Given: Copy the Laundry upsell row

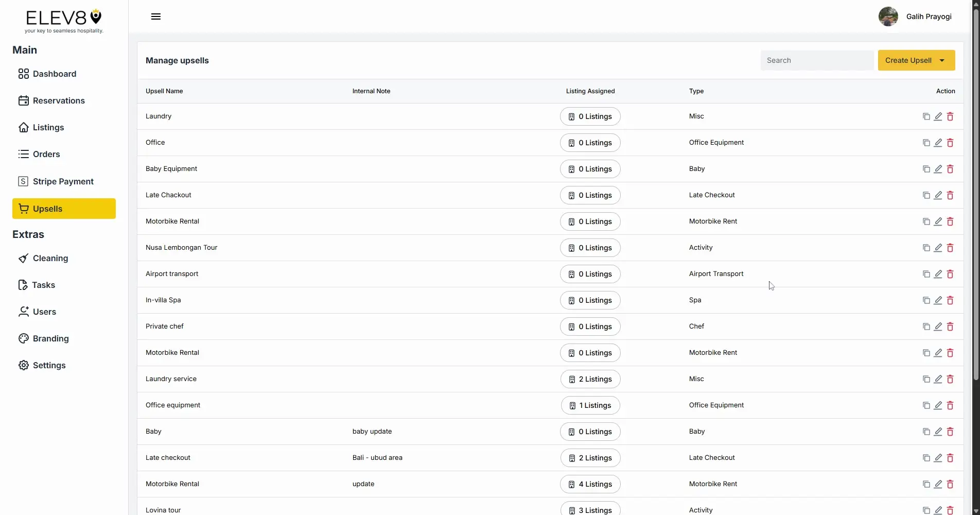Looking at the screenshot, I should pos(925,116).
